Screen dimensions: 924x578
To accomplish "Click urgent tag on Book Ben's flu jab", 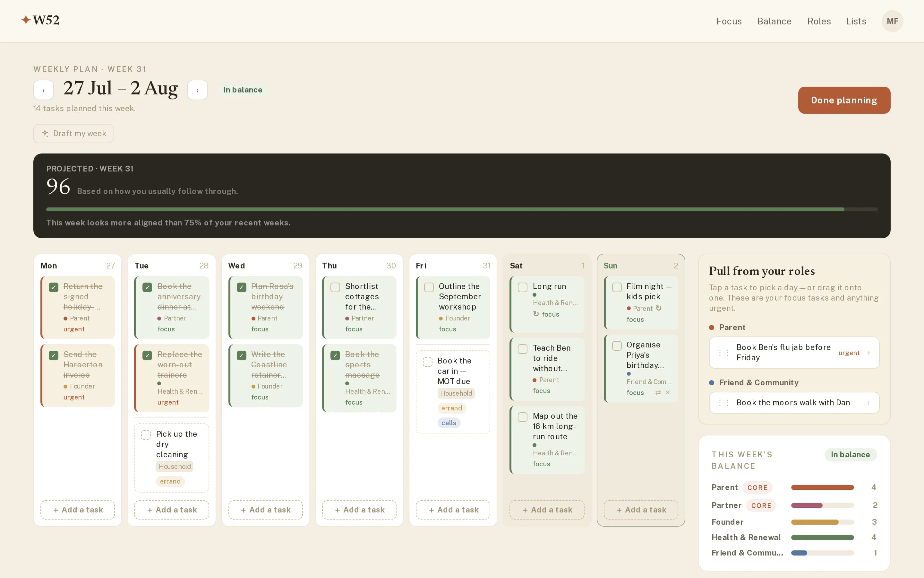I will [x=849, y=353].
